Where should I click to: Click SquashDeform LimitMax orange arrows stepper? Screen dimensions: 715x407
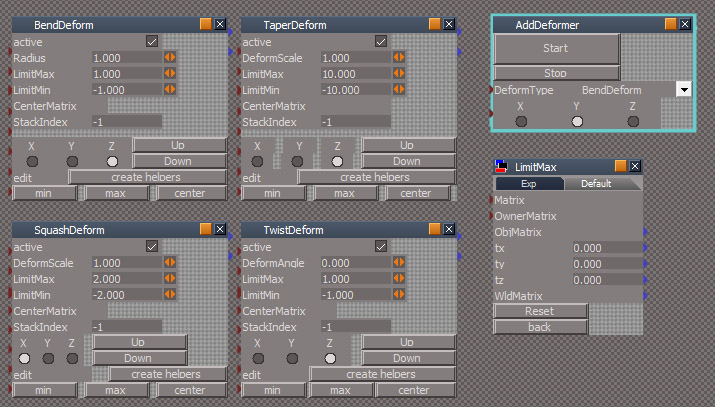point(170,278)
